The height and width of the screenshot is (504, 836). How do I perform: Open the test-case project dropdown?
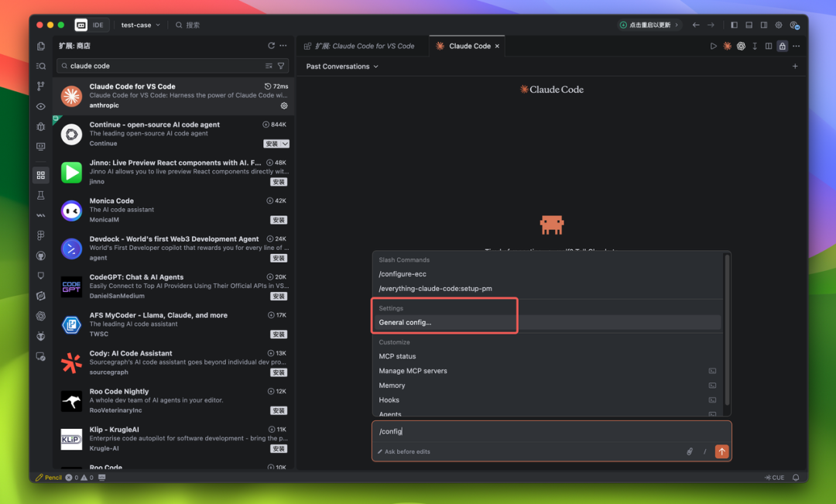[x=141, y=25]
